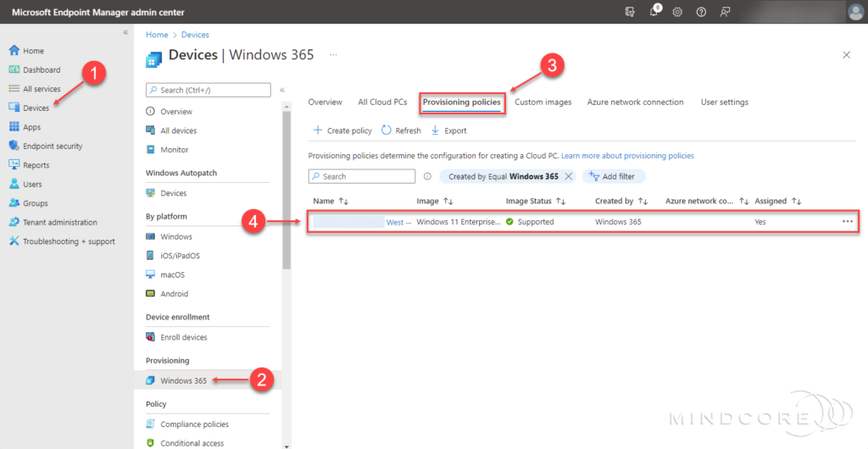Open the settings gear in top bar
868x449 pixels.
click(677, 12)
